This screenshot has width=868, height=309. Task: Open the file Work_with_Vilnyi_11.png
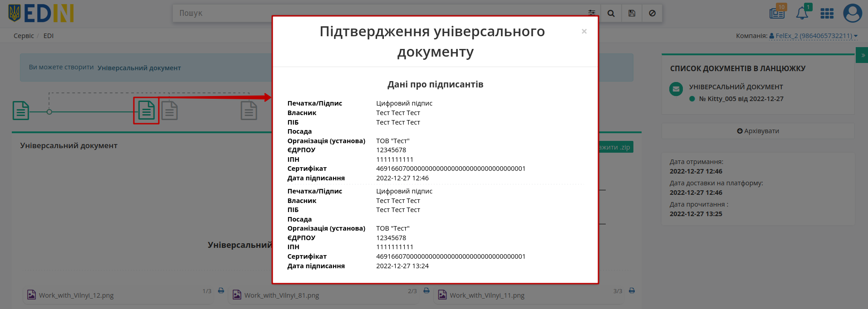(x=487, y=295)
